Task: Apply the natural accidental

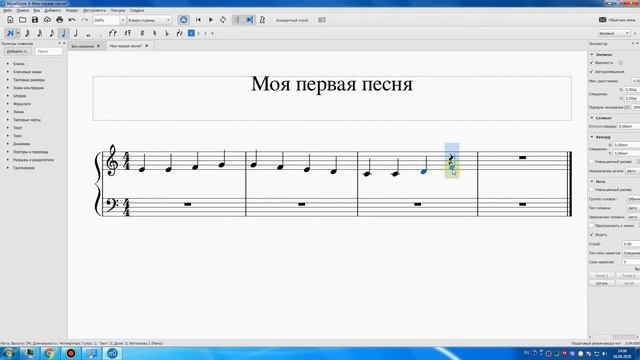Action: point(154,33)
